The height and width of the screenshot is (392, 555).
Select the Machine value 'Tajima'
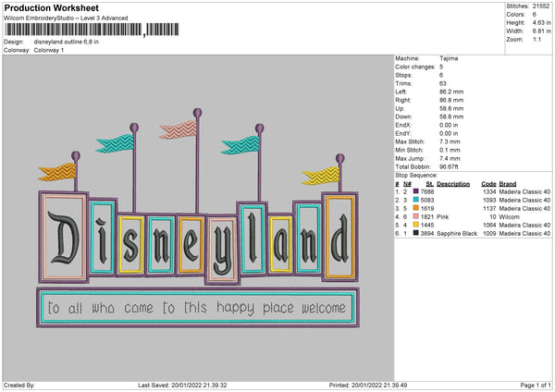[449, 58]
